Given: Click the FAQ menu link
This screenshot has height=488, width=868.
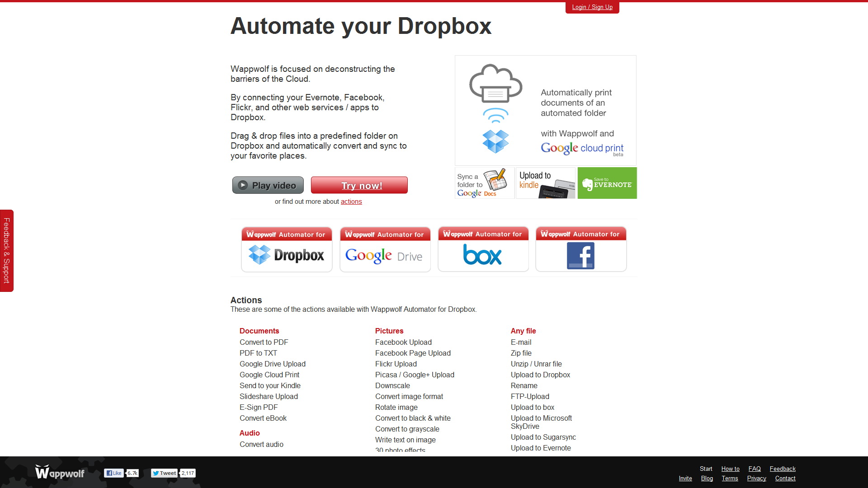Looking at the screenshot, I should pyautogui.click(x=755, y=468).
